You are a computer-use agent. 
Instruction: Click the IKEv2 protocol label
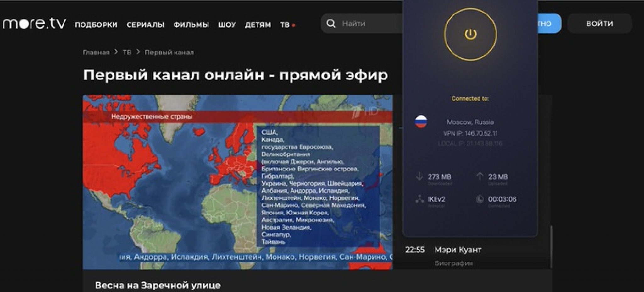(x=436, y=199)
